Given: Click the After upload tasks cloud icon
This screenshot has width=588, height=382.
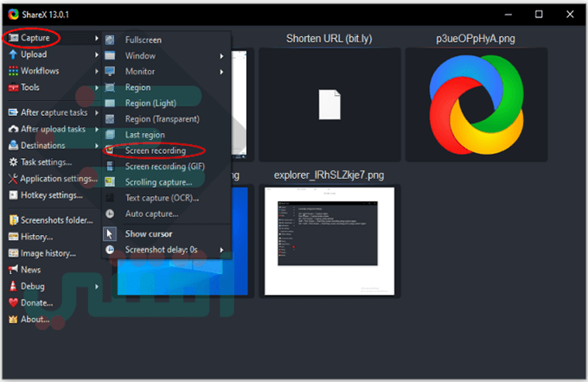Looking at the screenshot, I should pos(13,129).
